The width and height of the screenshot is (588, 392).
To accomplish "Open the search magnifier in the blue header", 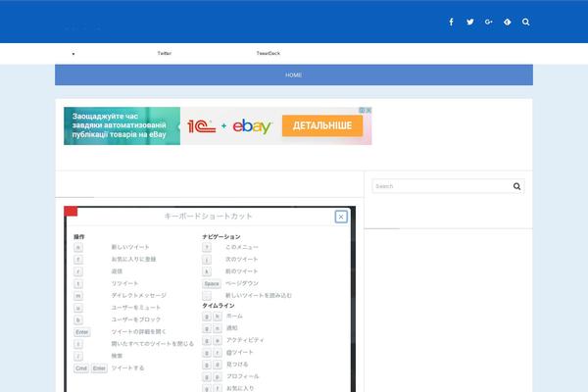I will 525,22.
